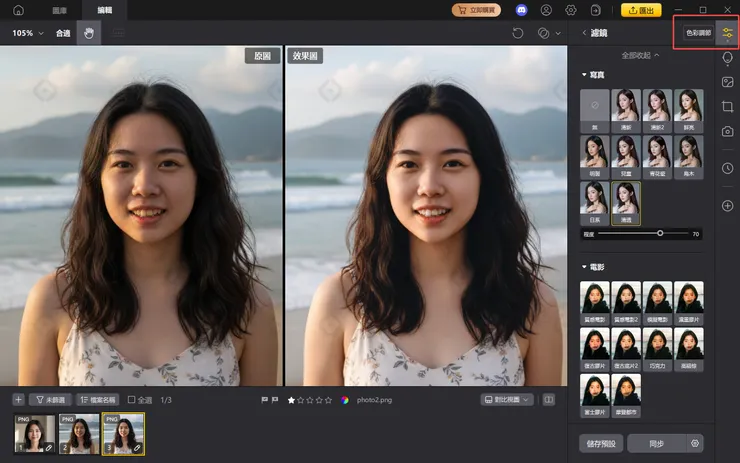Open the 對比視圖 view dropdown
740x463 pixels.
[507, 400]
